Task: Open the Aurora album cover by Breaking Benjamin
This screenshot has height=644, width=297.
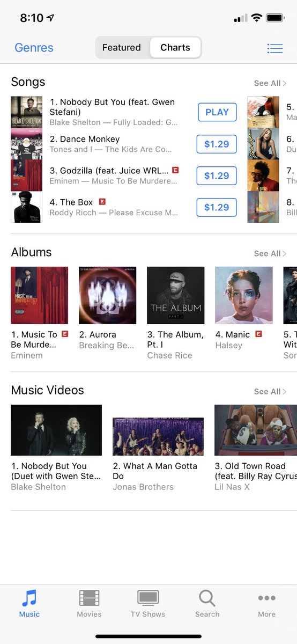Action: pyautogui.click(x=108, y=295)
